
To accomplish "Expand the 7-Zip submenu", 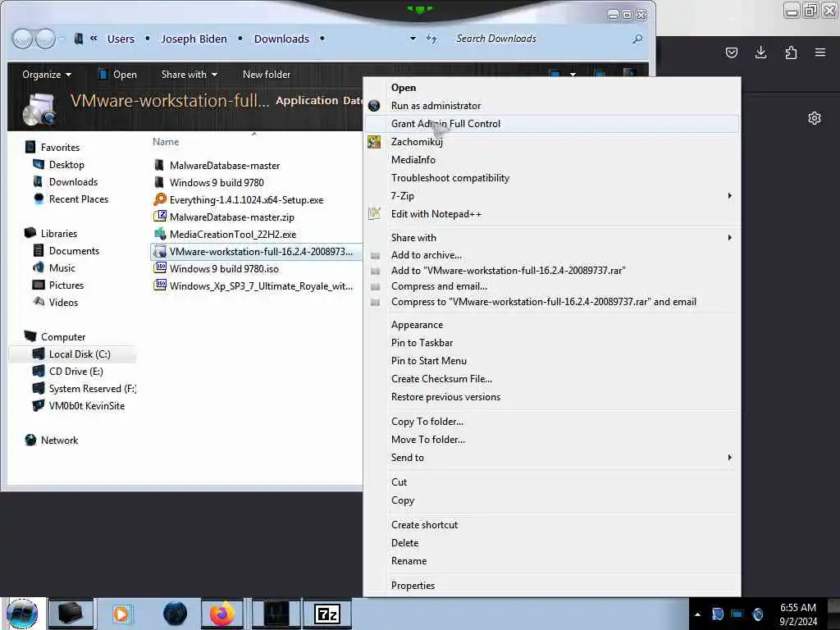I will pos(551,196).
